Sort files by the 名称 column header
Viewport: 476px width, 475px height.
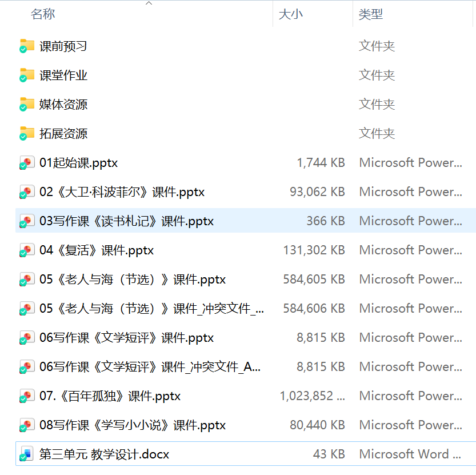[x=43, y=14]
